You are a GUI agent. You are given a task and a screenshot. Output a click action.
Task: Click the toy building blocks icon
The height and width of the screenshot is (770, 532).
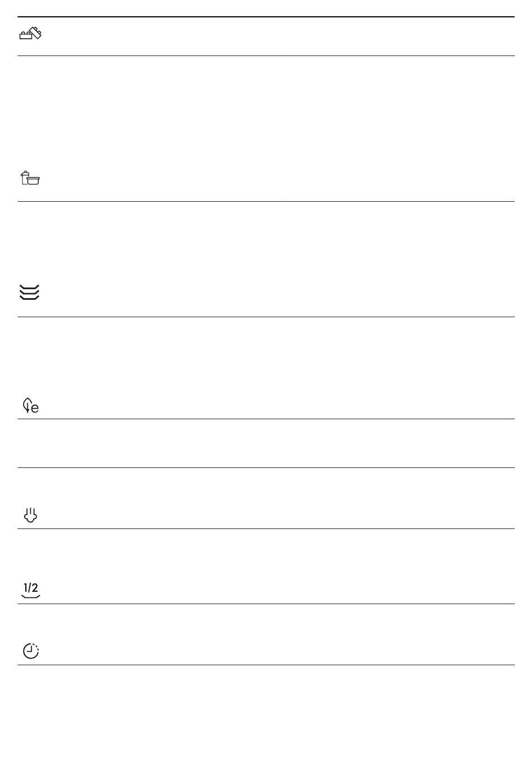pyautogui.click(x=31, y=34)
